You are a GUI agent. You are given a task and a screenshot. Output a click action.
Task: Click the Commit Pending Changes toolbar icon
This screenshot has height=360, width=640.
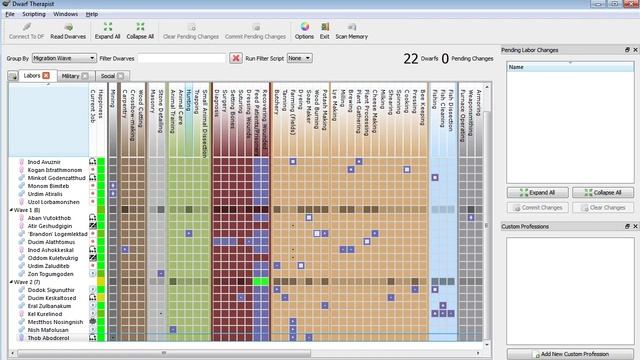[x=256, y=27]
